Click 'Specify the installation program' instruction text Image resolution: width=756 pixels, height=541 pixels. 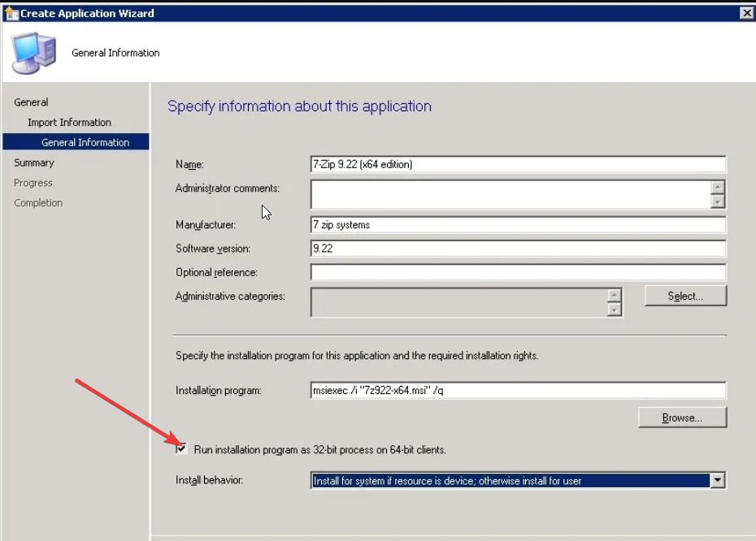357,356
